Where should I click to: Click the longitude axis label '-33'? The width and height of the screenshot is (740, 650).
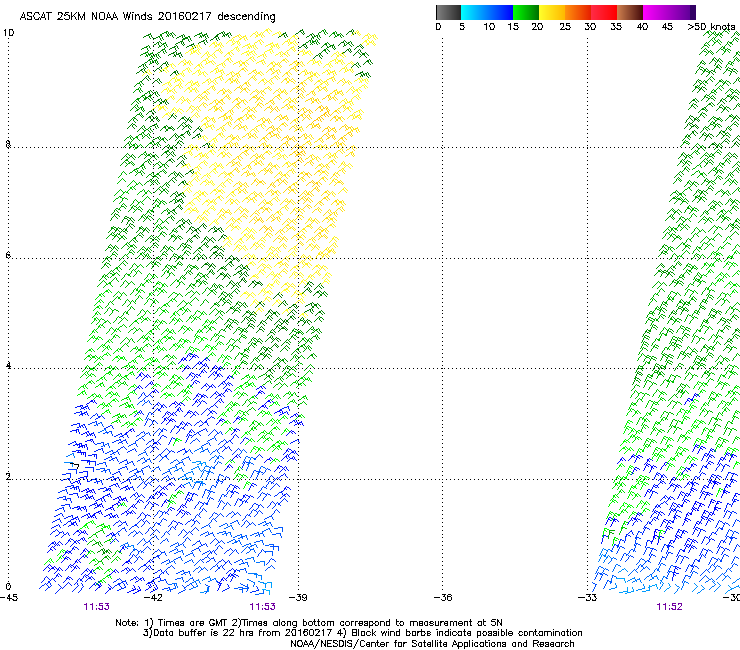pyautogui.click(x=588, y=598)
